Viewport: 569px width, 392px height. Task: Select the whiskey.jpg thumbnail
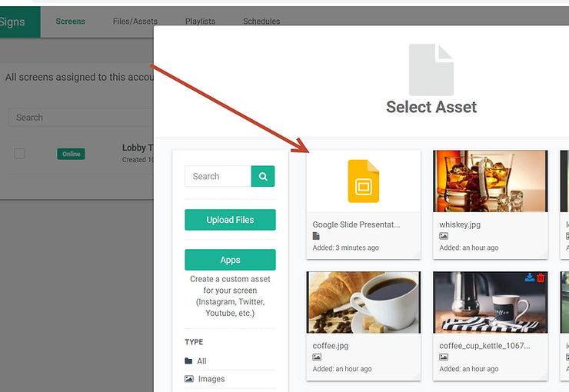490,181
